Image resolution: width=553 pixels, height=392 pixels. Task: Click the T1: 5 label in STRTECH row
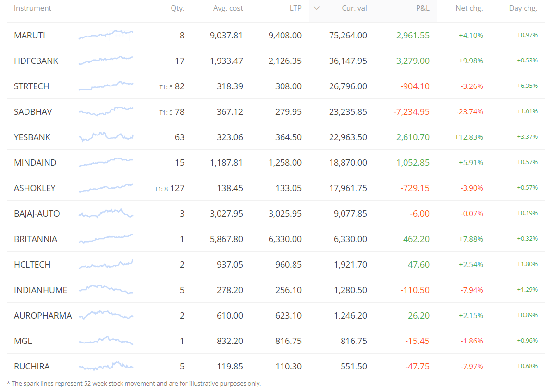(x=166, y=87)
